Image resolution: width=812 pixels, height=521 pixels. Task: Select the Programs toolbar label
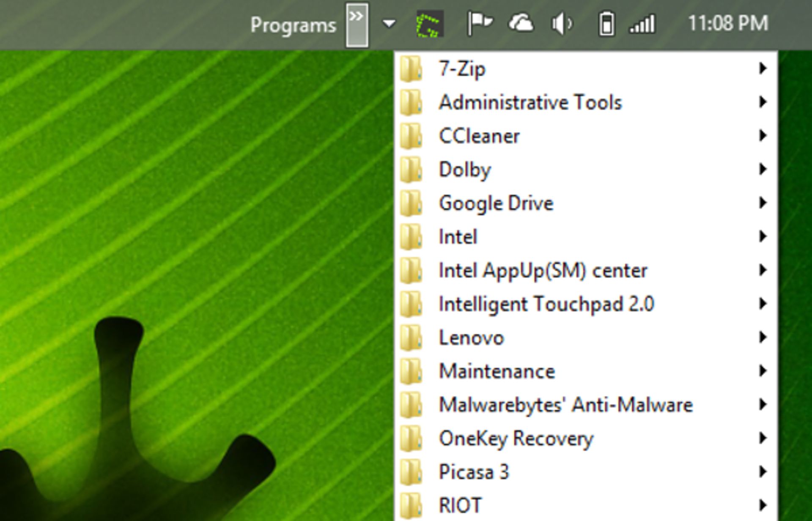click(x=293, y=25)
